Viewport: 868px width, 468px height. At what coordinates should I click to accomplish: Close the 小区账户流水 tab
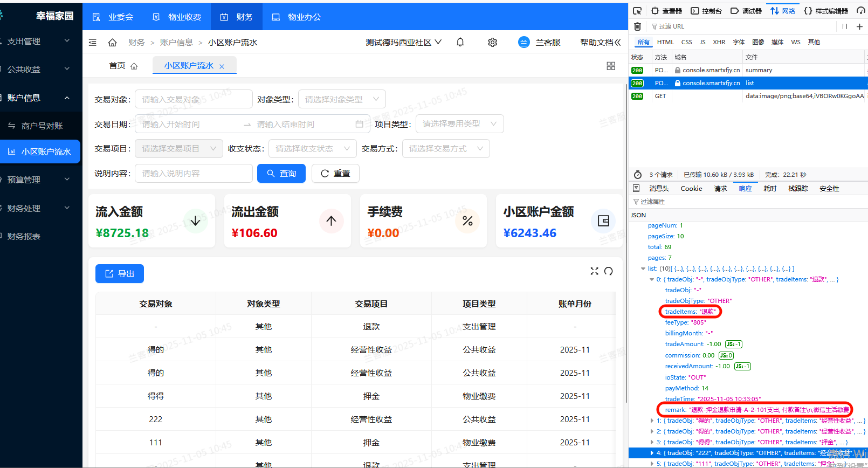222,66
